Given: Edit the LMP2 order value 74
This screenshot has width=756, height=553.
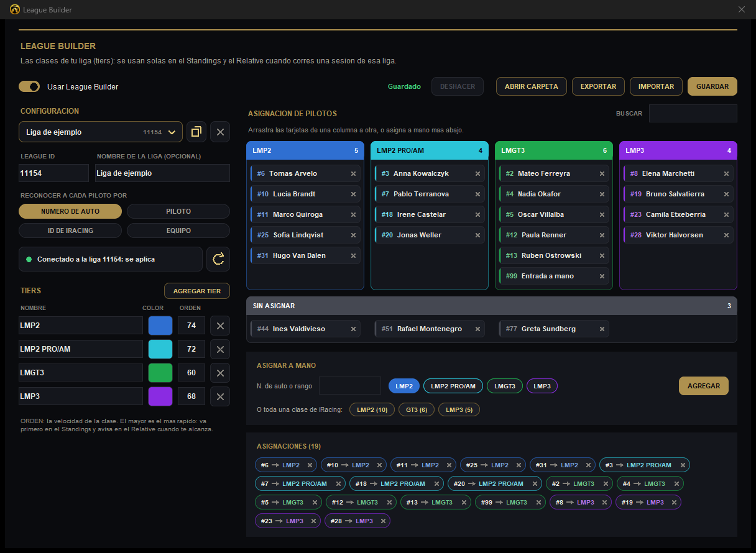Looking at the screenshot, I should pyautogui.click(x=191, y=326).
